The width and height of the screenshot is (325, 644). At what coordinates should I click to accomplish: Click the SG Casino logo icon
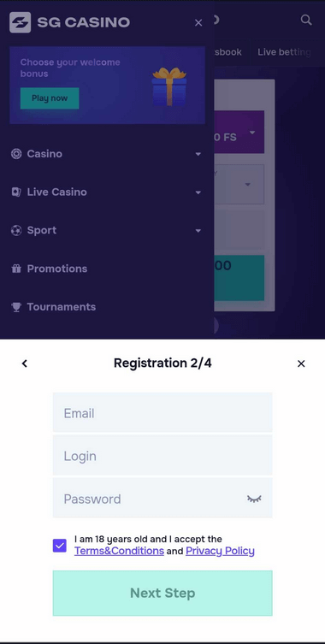click(x=21, y=22)
